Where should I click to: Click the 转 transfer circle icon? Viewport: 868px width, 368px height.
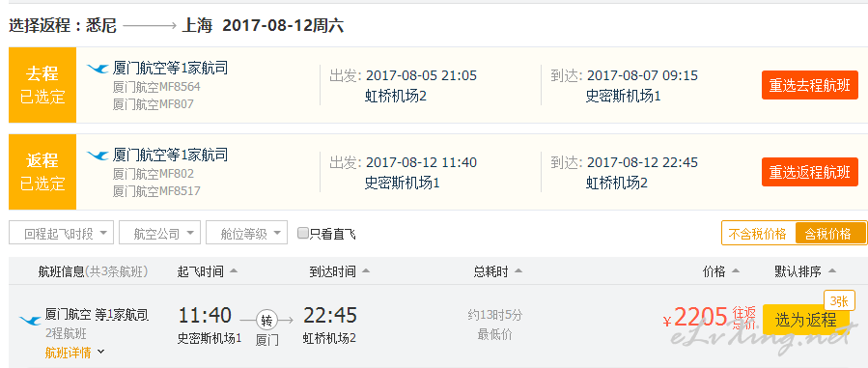pos(266,320)
